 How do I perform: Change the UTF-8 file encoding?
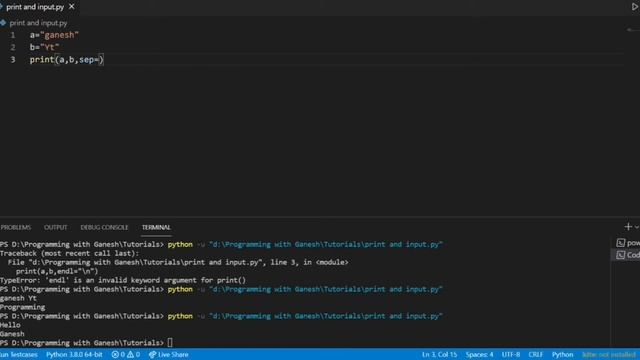[511, 354]
